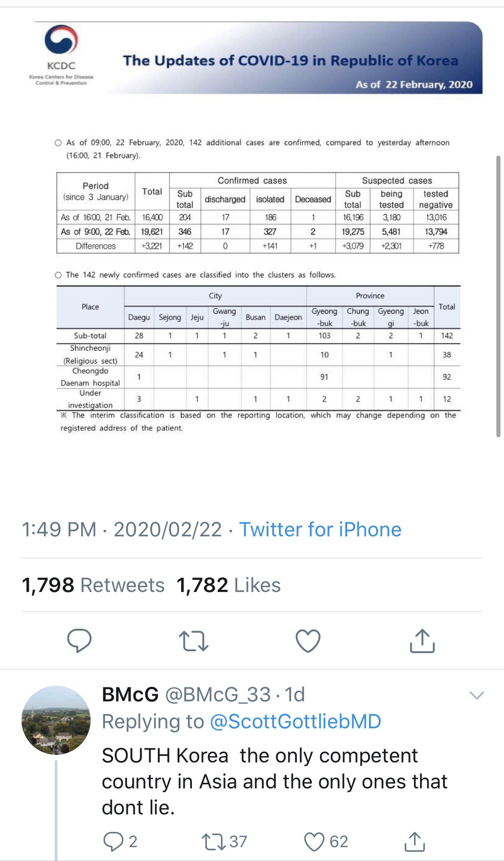Reply to BMcG's comment
This screenshot has height=861, width=504.
pos(113,841)
